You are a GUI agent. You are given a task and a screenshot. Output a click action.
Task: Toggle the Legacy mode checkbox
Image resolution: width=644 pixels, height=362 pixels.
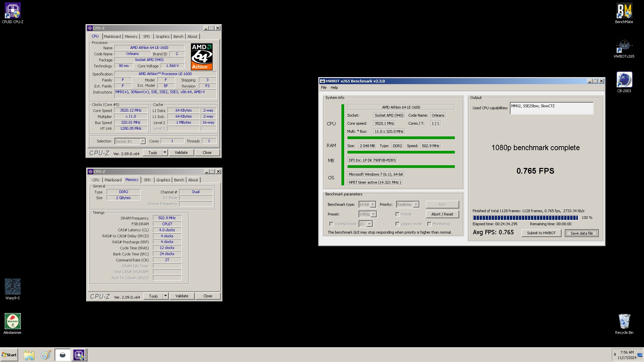pos(397,224)
